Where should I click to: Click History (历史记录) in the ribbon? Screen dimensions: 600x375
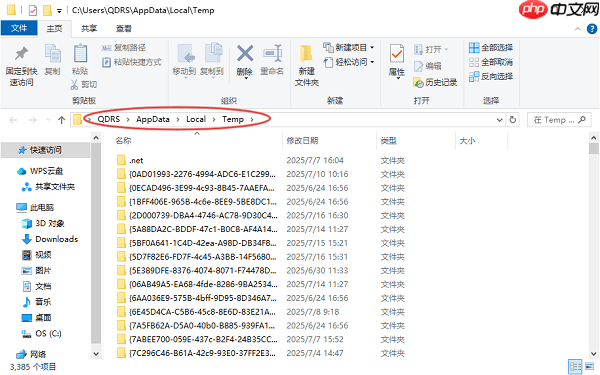pos(435,82)
